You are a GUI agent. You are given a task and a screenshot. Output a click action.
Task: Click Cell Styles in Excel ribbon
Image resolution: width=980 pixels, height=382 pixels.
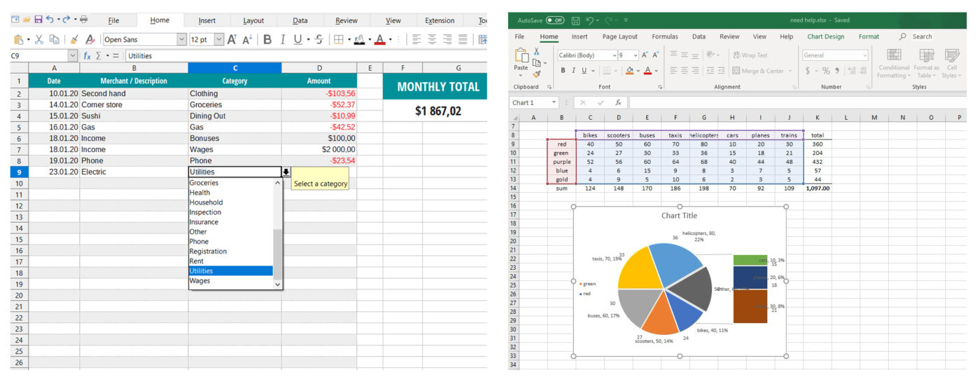pyautogui.click(x=951, y=63)
